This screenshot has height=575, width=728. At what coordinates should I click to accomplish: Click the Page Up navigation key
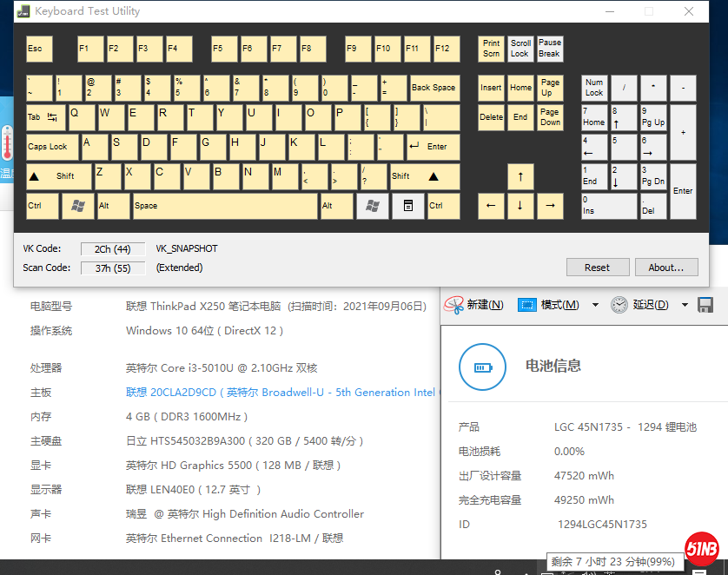tap(550, 88)
